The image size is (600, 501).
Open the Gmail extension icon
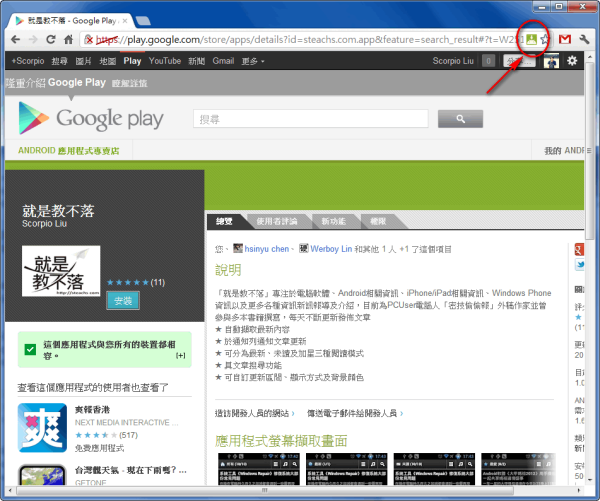pyautogui.click(x=565, y=40)
